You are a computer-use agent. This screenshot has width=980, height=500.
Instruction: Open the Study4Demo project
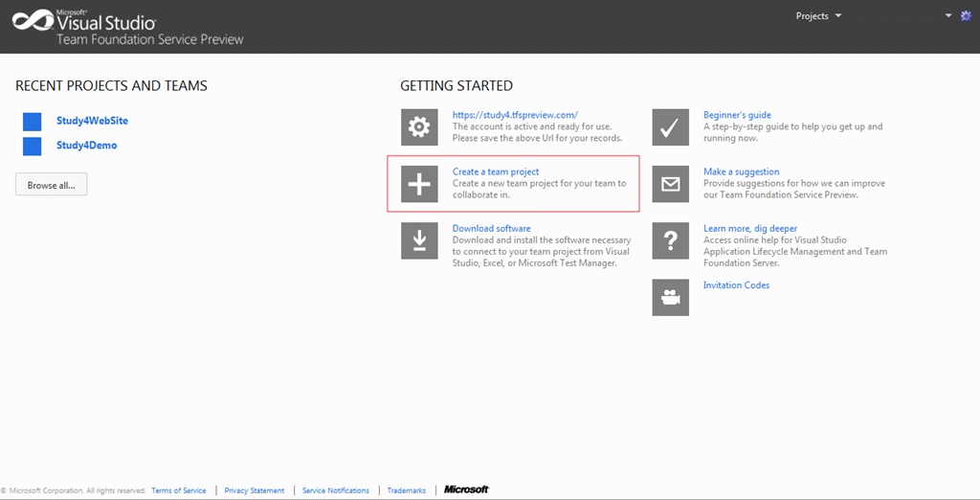point(87,146)
